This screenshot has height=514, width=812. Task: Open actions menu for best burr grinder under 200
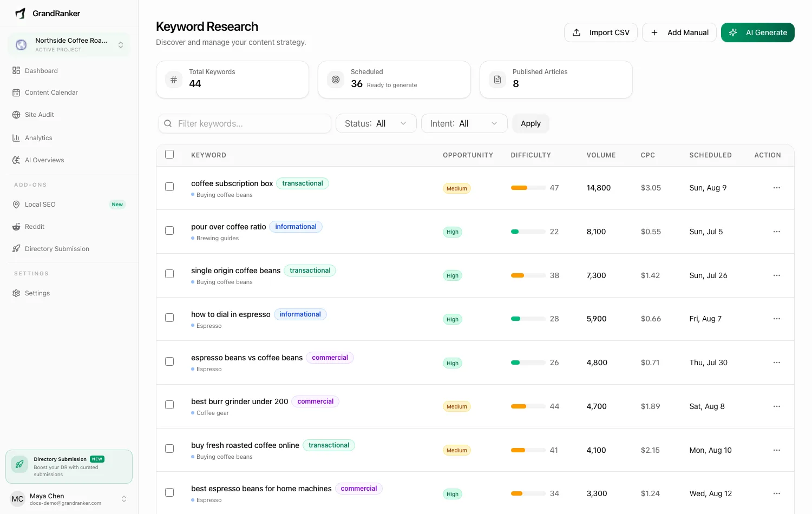point(777,406)
